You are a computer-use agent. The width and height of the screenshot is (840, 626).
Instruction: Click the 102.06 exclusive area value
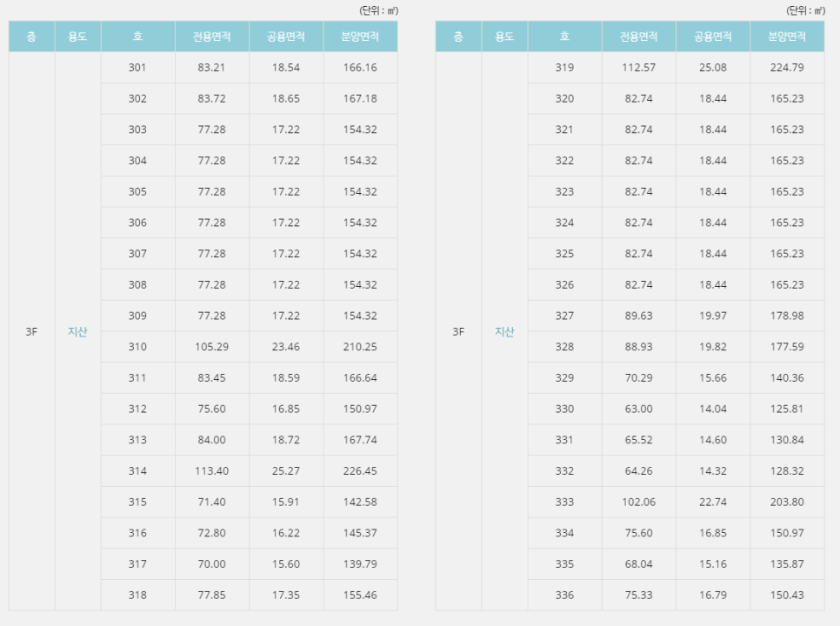638,503
